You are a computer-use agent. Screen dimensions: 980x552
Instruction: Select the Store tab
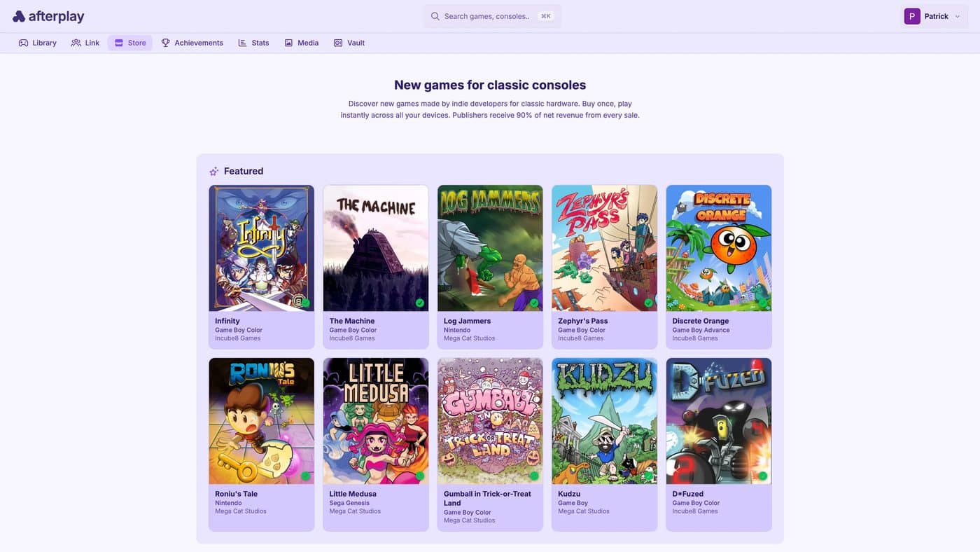130,43
